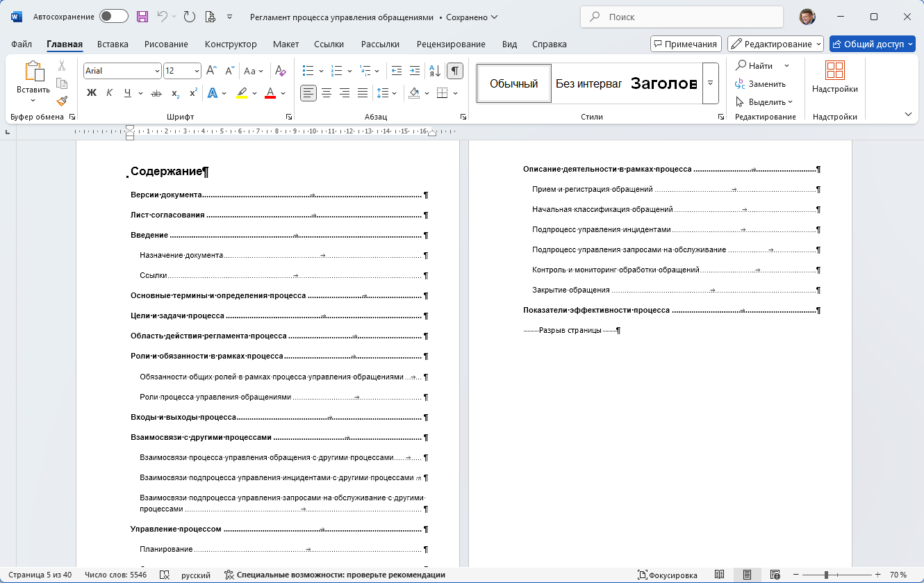Click the Save diskette icon
Viewport: 924px width, 583px height.
[142, 17]
